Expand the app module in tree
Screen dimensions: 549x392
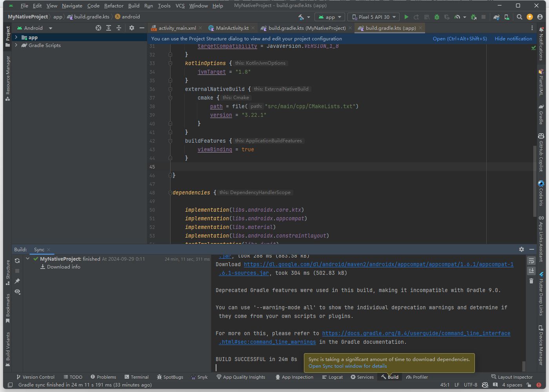(x=16, y=37)
